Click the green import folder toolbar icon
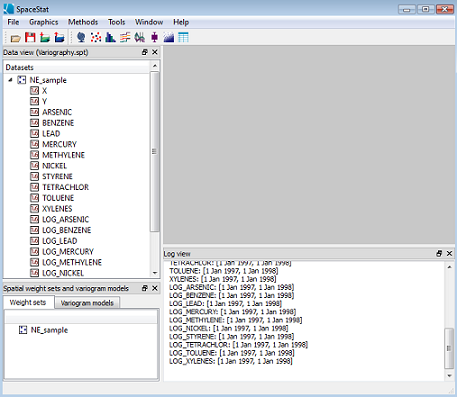The width and height of the screenshot is (457, 397). [45, 37]
